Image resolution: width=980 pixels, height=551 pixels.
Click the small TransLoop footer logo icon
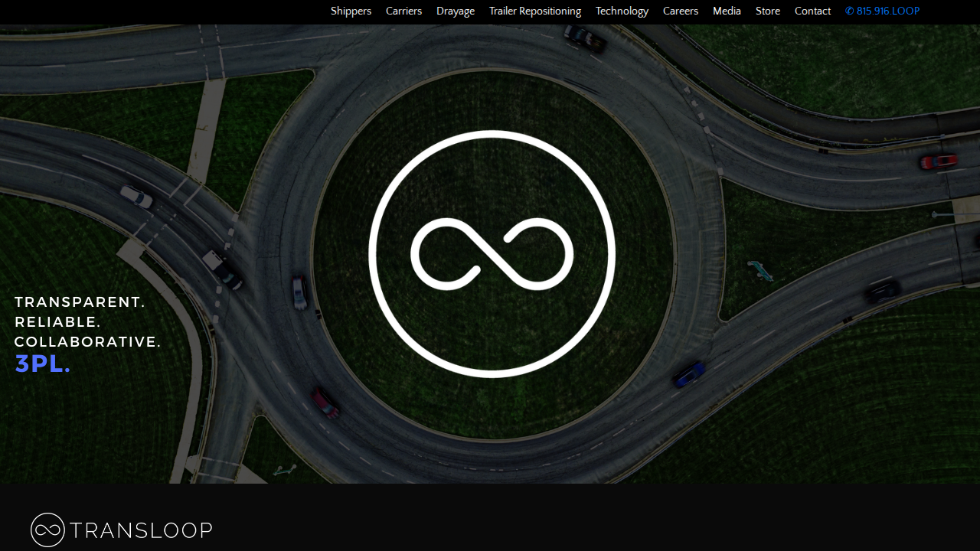(x=47, y=530)
